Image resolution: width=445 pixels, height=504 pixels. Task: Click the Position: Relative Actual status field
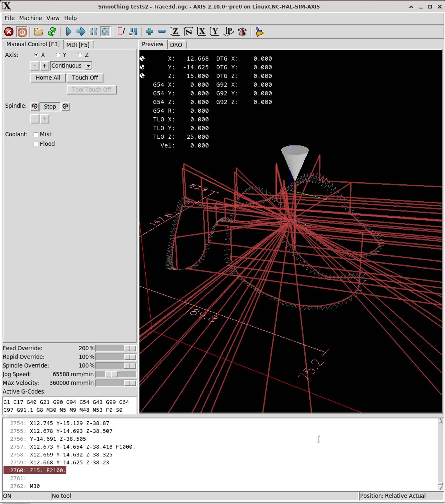(401, 496)
